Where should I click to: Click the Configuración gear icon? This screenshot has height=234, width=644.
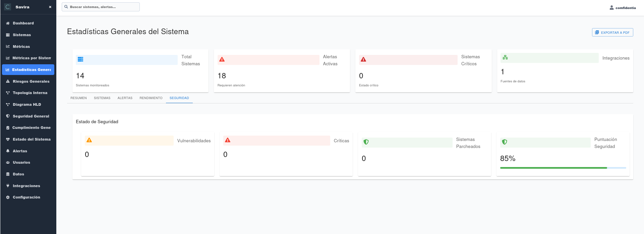[x=8, y=198]
